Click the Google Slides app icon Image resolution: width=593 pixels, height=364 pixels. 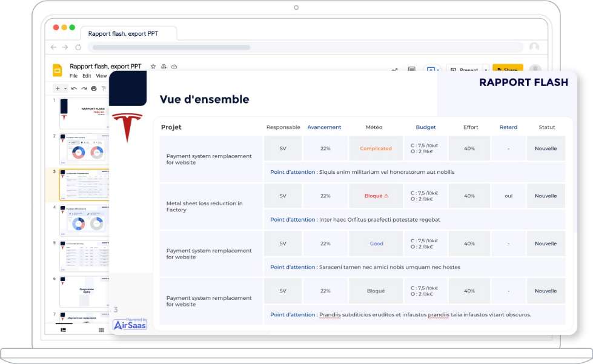click(x=58, y=70)
